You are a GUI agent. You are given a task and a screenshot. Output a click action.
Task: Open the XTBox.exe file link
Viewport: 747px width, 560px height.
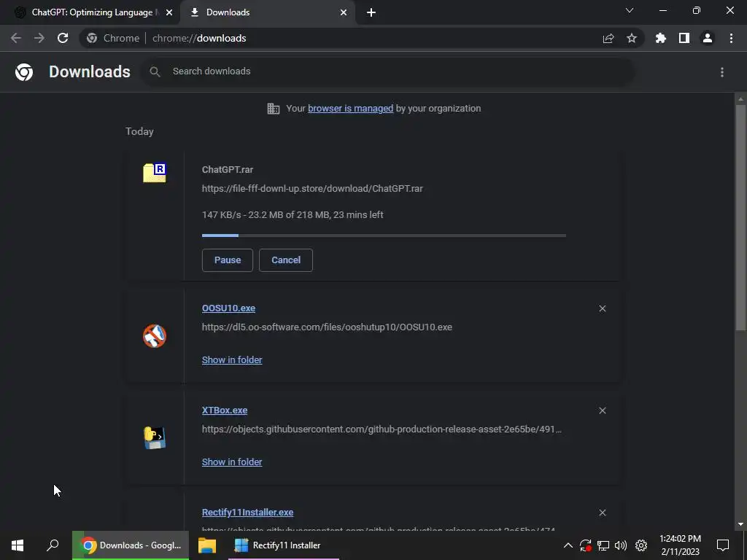tap(225, 411)
